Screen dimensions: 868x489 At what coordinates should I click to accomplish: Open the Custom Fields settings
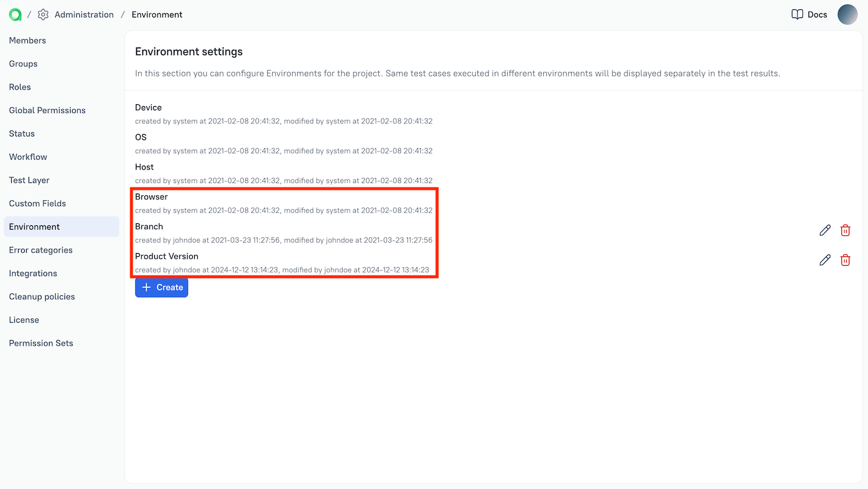38,203
